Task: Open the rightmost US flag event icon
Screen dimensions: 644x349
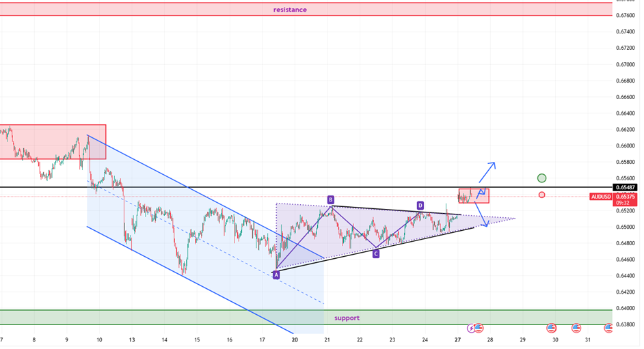Action: coord(608,329)
